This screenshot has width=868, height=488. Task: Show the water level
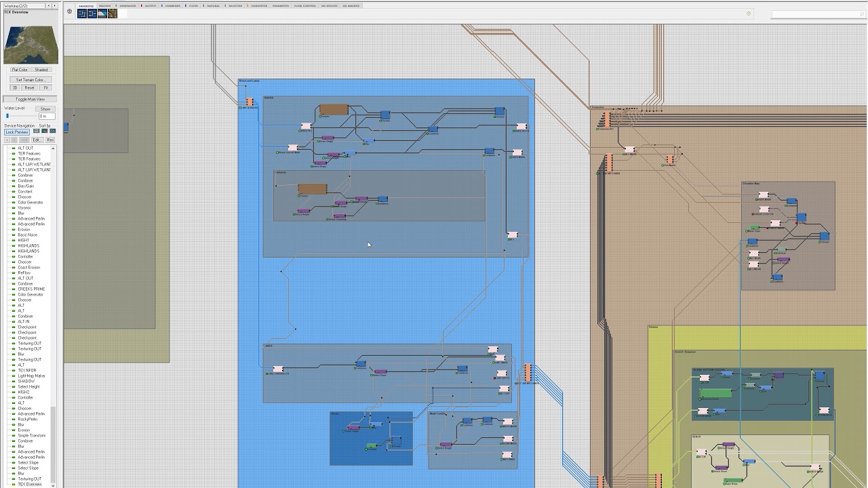tap(45, 109)
